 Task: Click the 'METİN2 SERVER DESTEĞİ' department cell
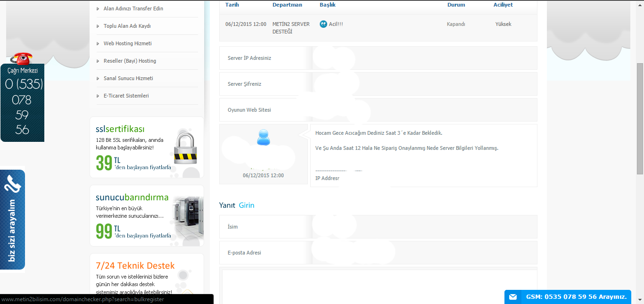(291, 28)
